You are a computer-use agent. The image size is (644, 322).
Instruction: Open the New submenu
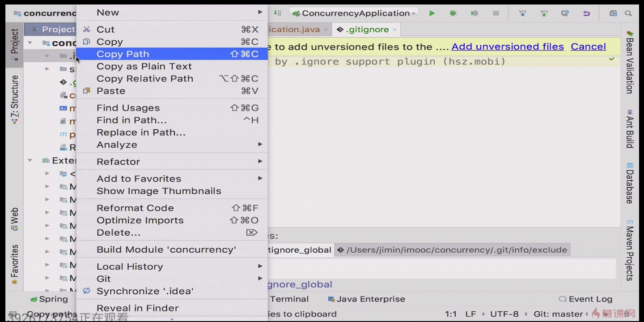point(172,13)
